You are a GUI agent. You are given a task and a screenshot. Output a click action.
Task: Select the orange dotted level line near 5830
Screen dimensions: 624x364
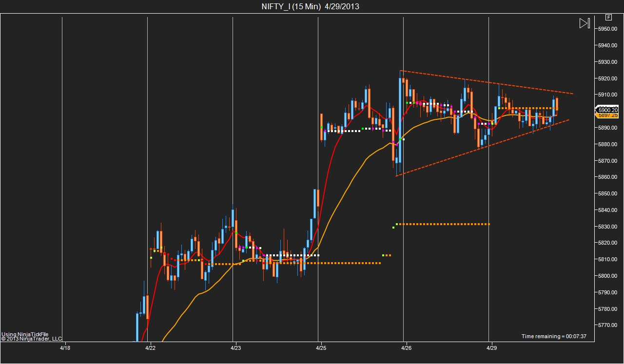443,224
